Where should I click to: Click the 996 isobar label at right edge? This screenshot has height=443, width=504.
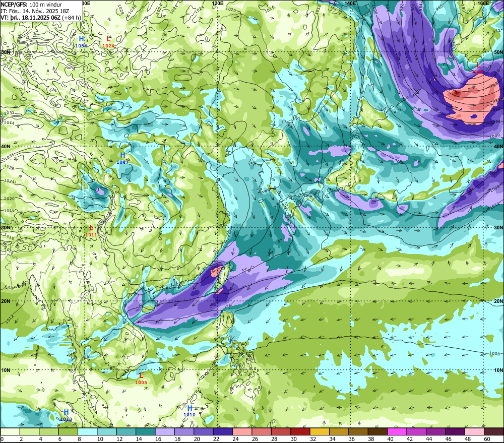pos(496,121)
